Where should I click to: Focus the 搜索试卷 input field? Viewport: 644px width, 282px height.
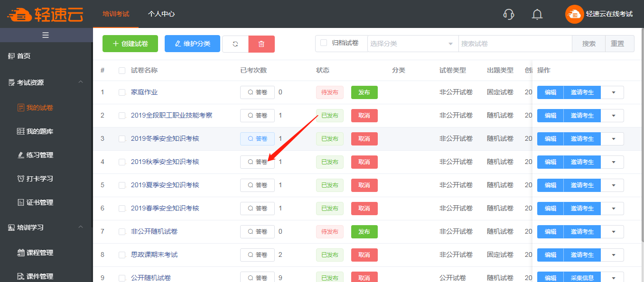click(x=515, y=44)
